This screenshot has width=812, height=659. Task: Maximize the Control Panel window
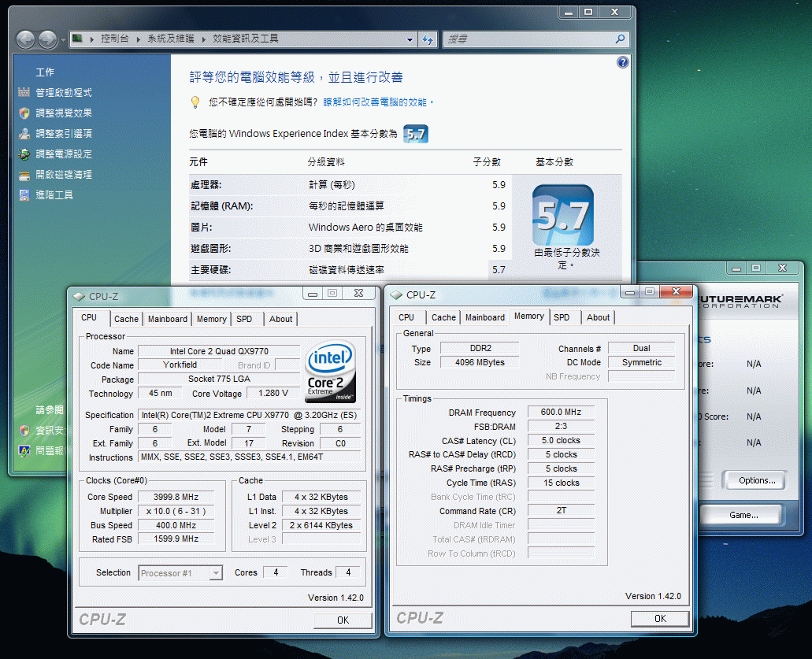588,13
